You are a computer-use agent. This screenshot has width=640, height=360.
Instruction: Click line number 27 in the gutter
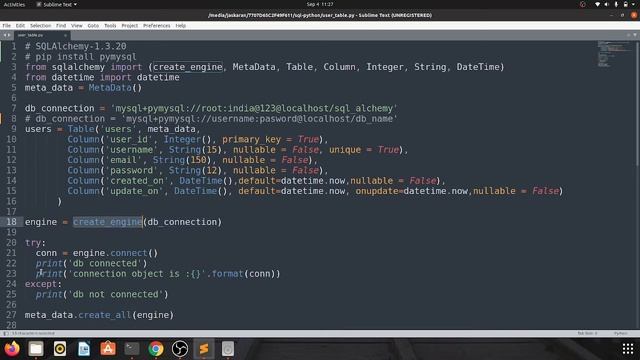point(11,315)
